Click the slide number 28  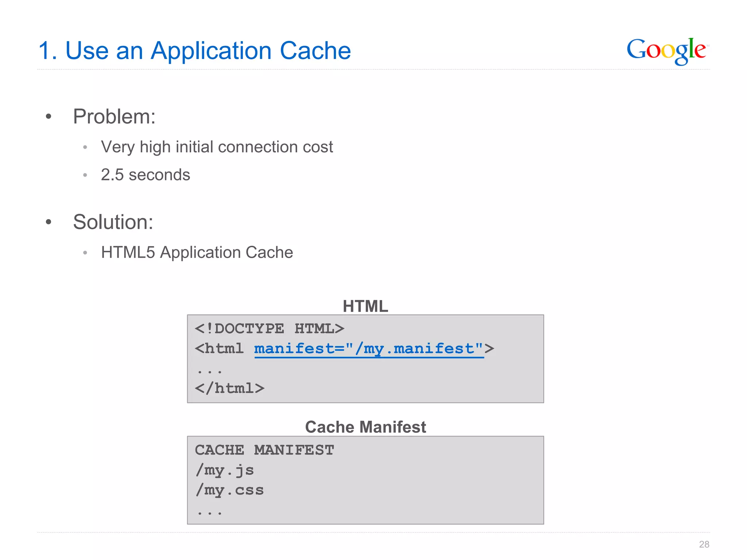pos(704,544)
